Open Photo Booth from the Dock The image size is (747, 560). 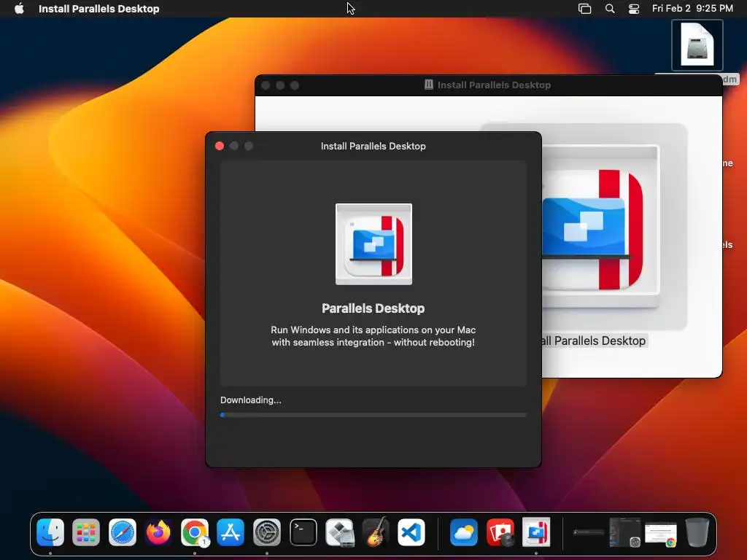coord(500,532)
